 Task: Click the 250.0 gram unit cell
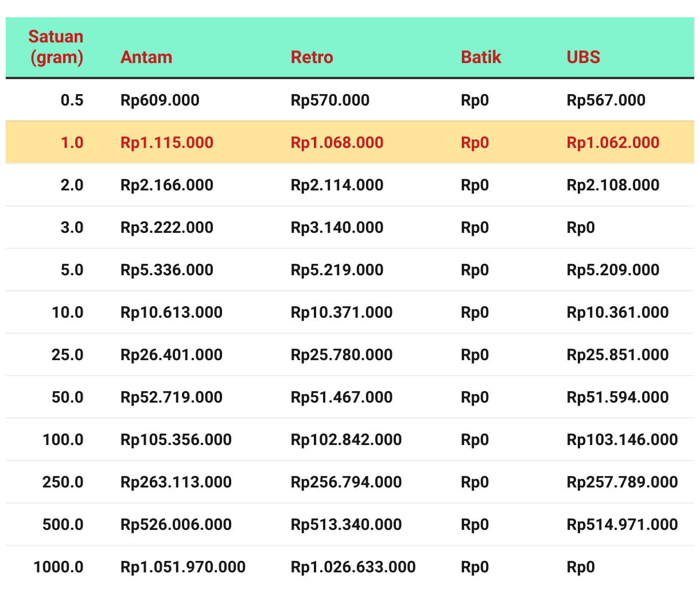63,482
